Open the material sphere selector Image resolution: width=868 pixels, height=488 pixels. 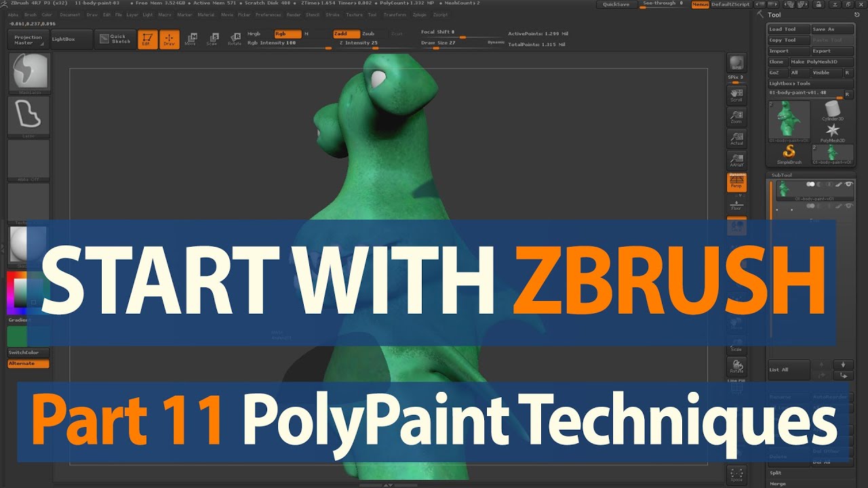coord(28,245)
